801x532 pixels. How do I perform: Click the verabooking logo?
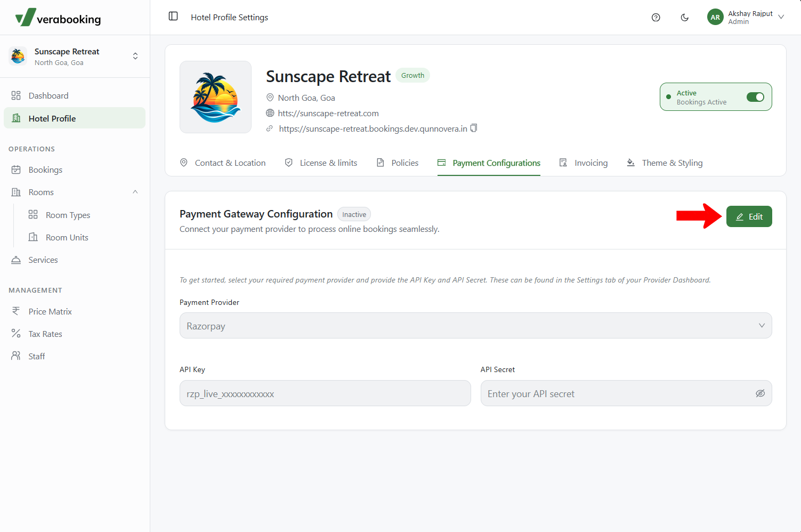pos(58,18)
